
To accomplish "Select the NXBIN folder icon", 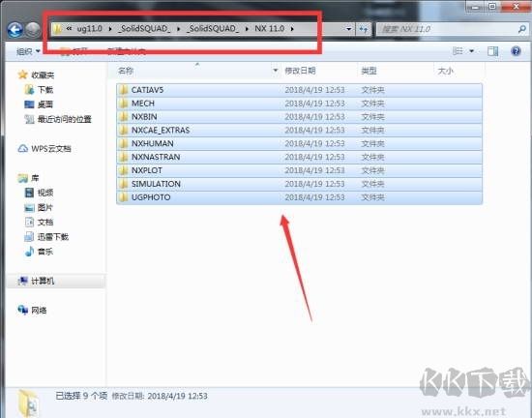I will [x=123, y=117].
